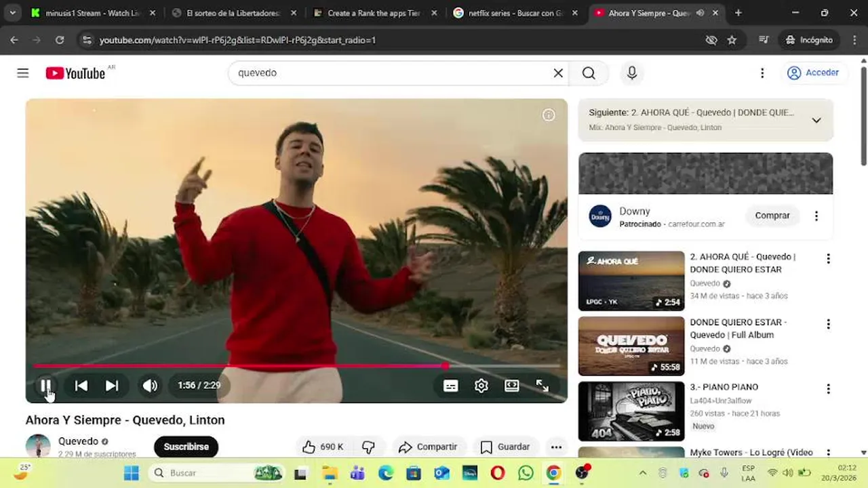Open the media control icon in toolbar
This screenshot has width=868, height=488.
coord(764,40)
